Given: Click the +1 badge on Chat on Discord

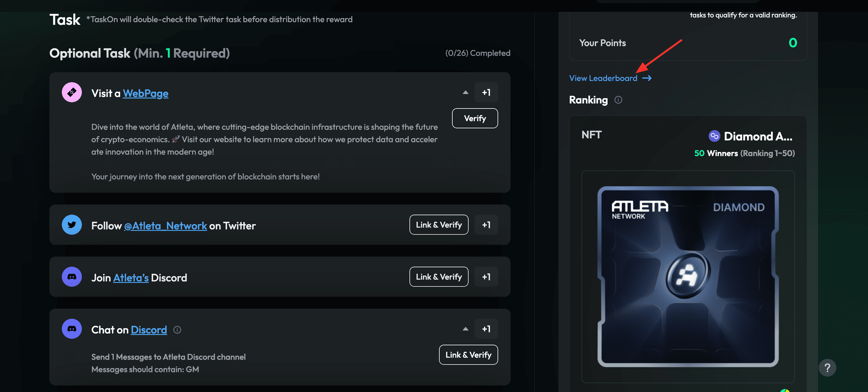Looking at the screenshot, I should (x=486, y=329).
